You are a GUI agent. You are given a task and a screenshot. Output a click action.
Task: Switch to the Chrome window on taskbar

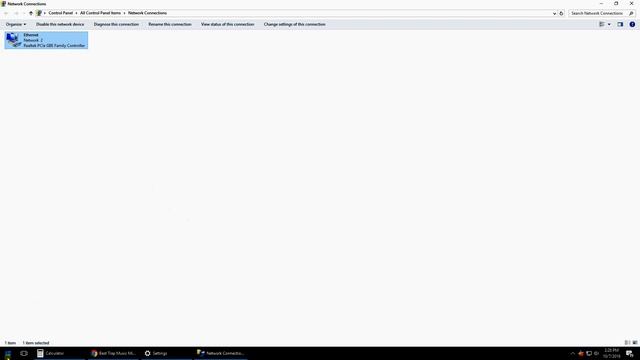click(x=113, y=353)
